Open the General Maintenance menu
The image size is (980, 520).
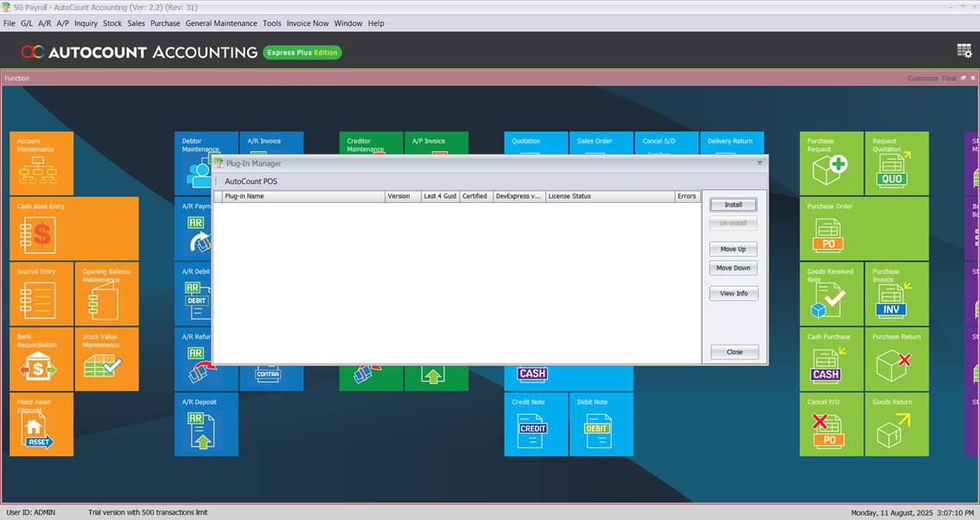coord(221,23)
